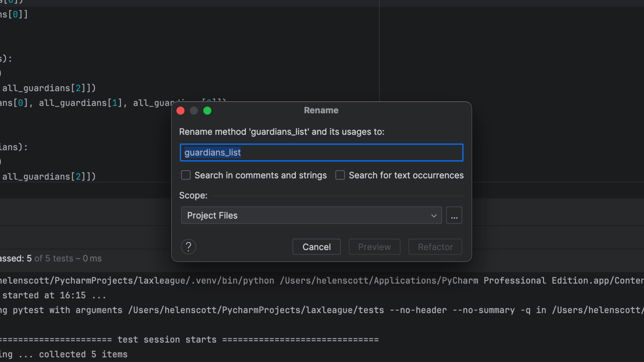
Task: Click the Rename dialog title bar
Action: [x=321, y=110]
